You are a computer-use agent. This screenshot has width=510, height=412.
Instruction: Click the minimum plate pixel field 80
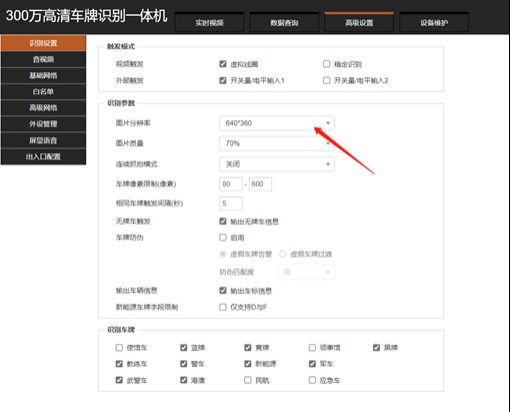coord(231,184)
